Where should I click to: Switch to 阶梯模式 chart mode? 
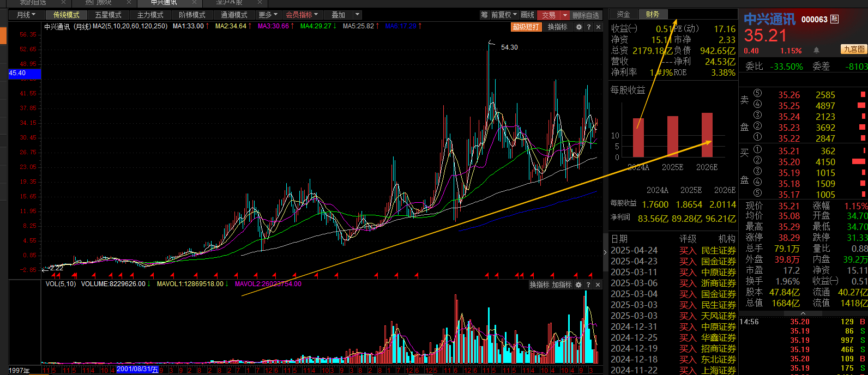click(x=192, y=15)
